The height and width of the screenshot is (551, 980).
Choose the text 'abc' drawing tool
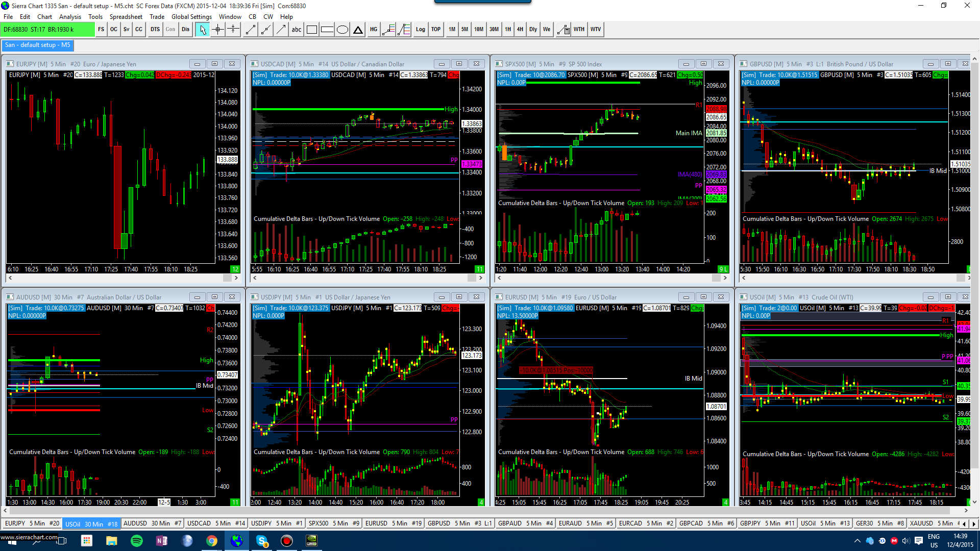pyautogui.click(x=297, y=30)
